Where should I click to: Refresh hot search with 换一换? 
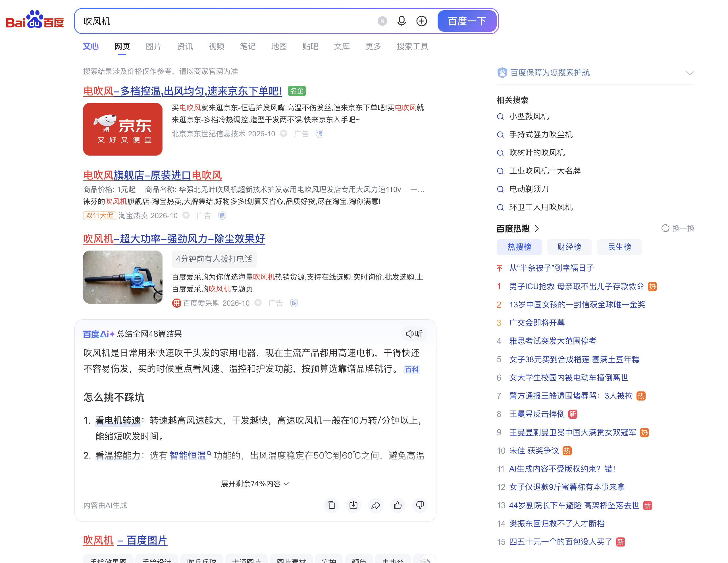678,228
